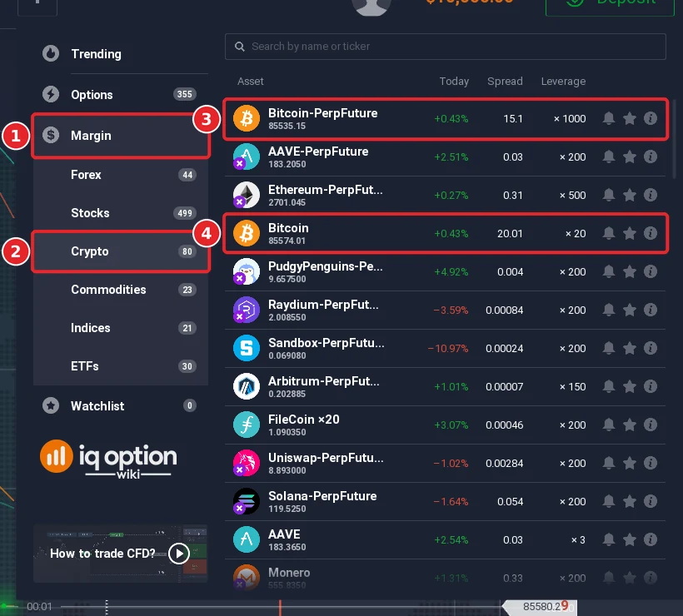Select the Monero asset row
The image size is (683, 616).
pyautogui.click(x=445, y=577)
